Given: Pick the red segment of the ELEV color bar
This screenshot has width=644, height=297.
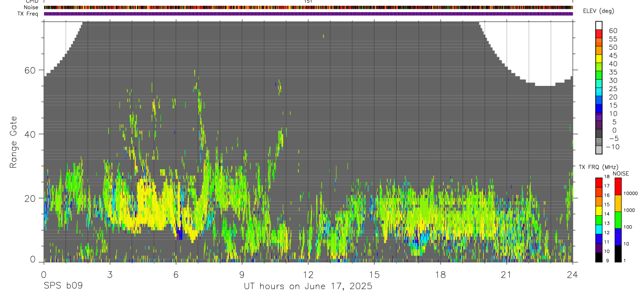Looking at the screenshot, I should point(599,33).
